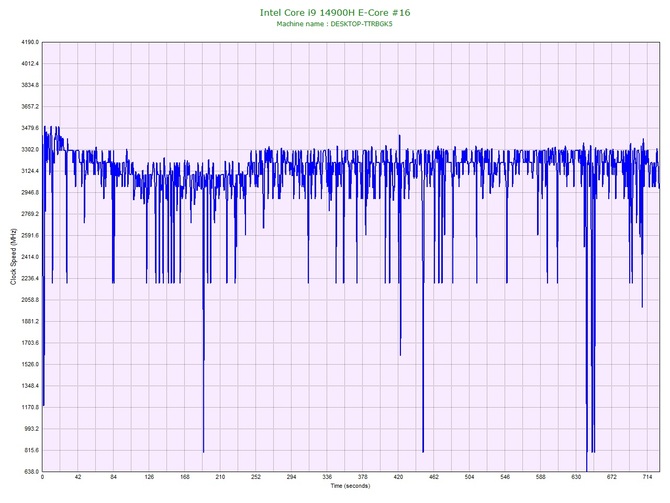Click the y-axis value 3479.6
This screenshot has height=503, width=670.
(x=30, y=128)
